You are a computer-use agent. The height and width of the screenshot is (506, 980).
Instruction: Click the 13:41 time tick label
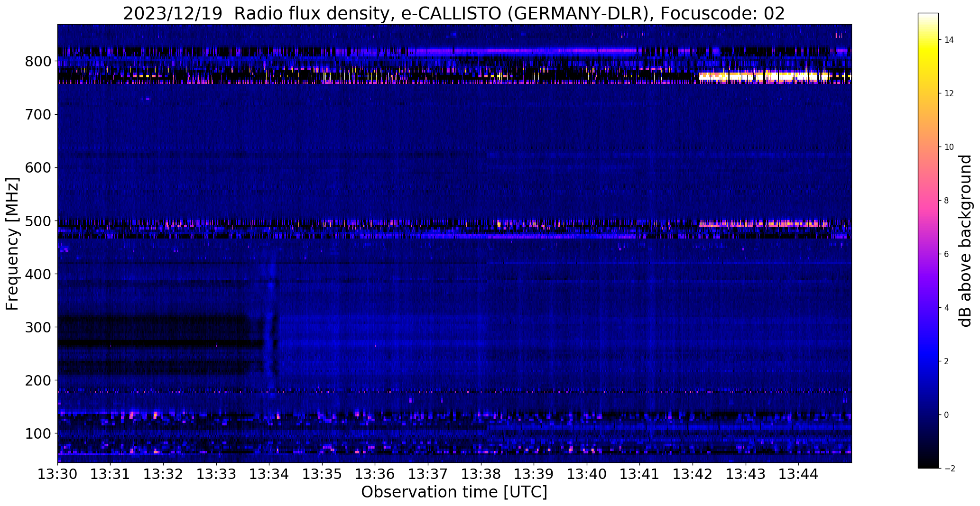pyautogui.click(x=640, y=474)
